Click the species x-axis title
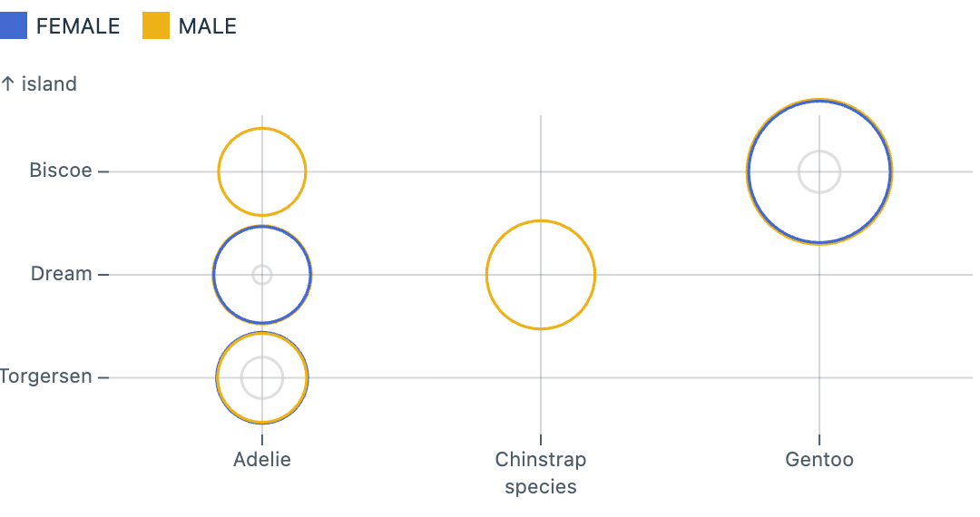Screen dimensions: 980x517 [x=541, y=487]
